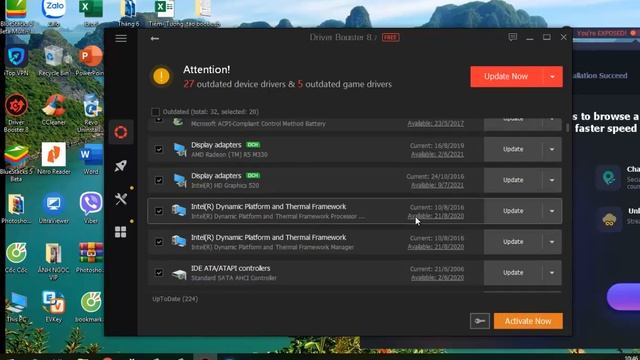Image resolution: width=640 pixels, height=360 pixels.
Task: Update the AMD Radeon R5 M330 driver
Action: click(513, 149)
